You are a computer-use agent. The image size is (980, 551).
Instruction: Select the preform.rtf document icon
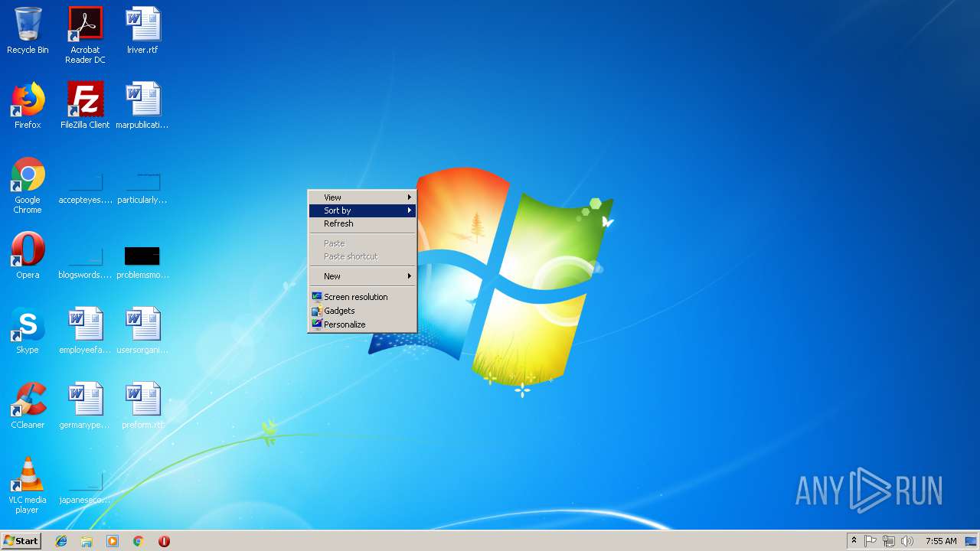coord(142,406)
